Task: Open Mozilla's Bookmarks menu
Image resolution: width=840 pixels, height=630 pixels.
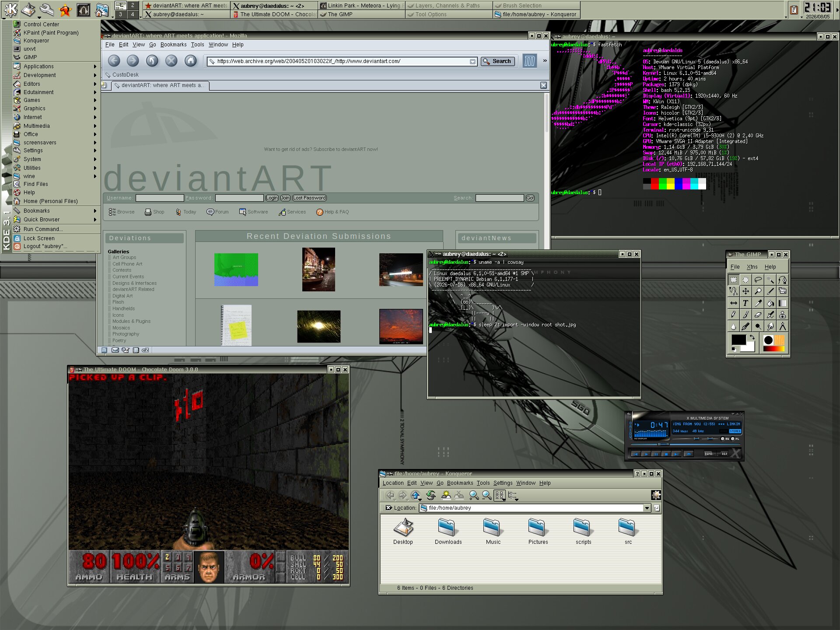Action: (173, 45)
